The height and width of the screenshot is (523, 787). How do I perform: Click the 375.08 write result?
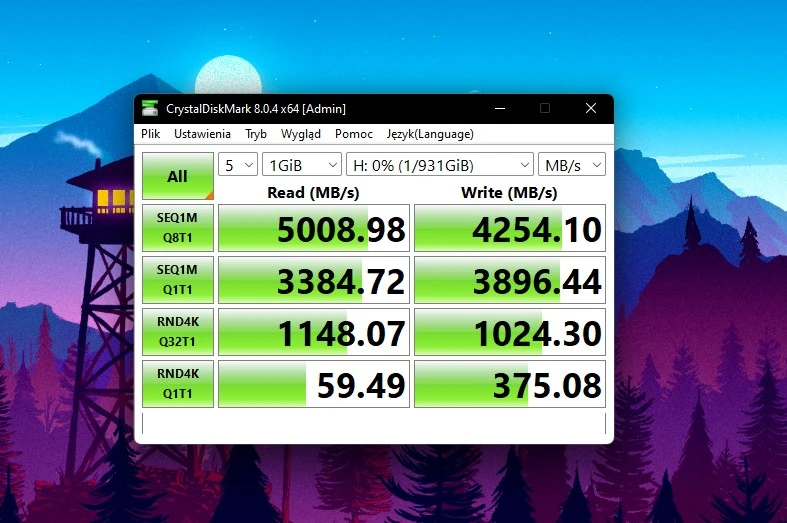(x=510, y=384)
